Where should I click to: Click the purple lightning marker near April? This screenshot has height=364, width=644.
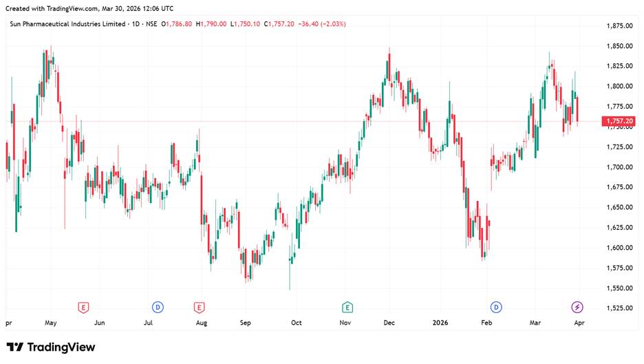pos(577,307)
